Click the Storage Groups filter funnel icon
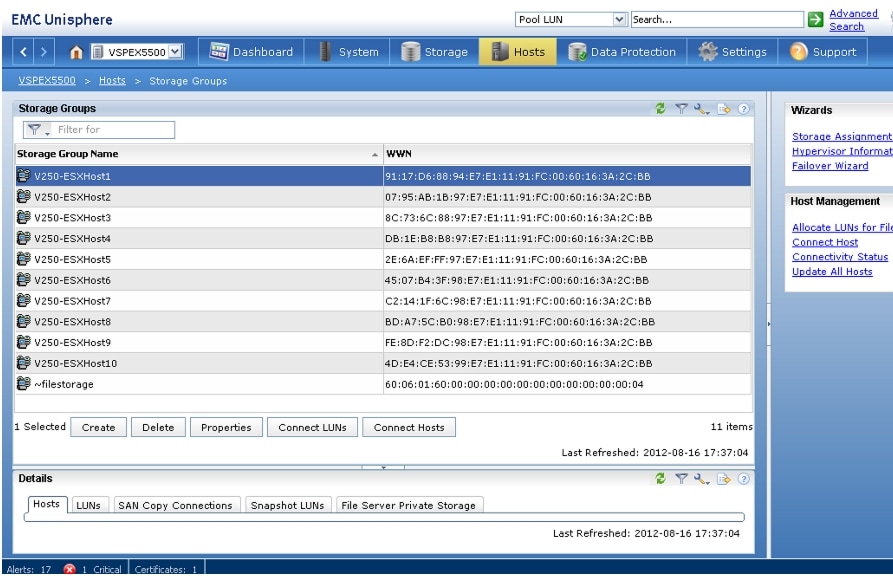The width and height of the screenshot is (893, 582). tap(681, 108)
